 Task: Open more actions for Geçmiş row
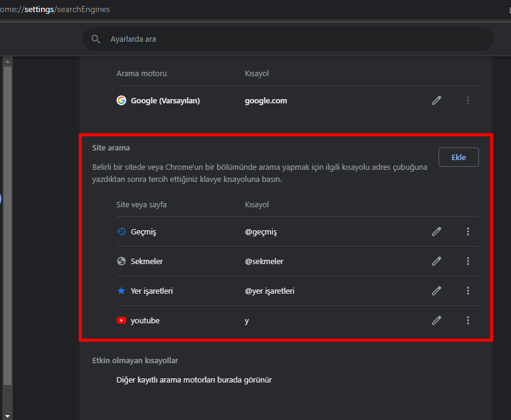(x=468, y=231)
